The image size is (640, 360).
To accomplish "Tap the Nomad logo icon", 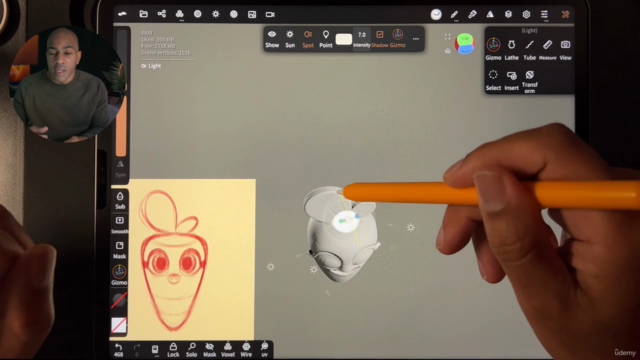I will pyautogui.click(x=122, y=14).
